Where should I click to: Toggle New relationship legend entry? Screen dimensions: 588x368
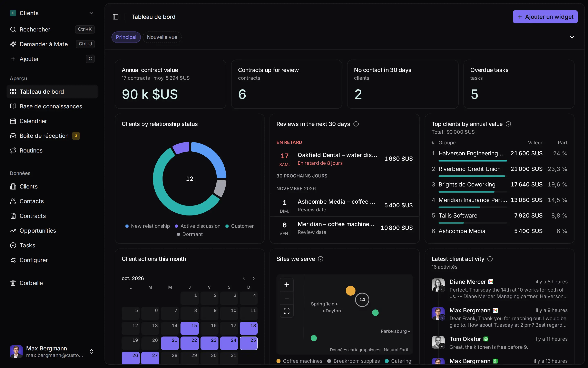point(147,226)
